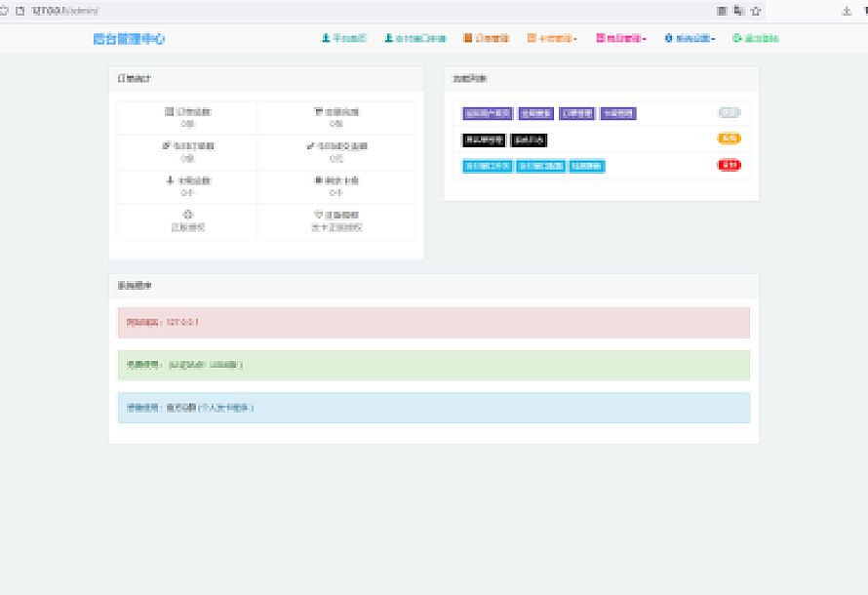Open the second teal navbar menu item
The image size is (868, 595).
point(414,39)
